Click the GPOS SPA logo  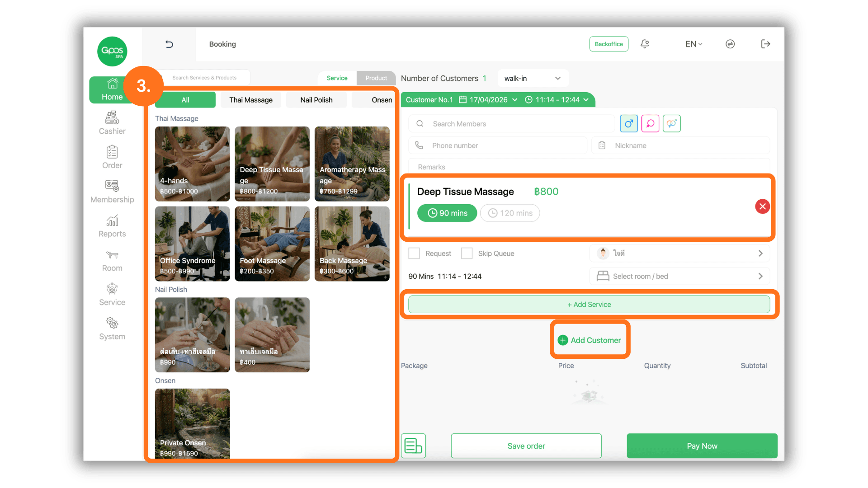click(112, 51)
